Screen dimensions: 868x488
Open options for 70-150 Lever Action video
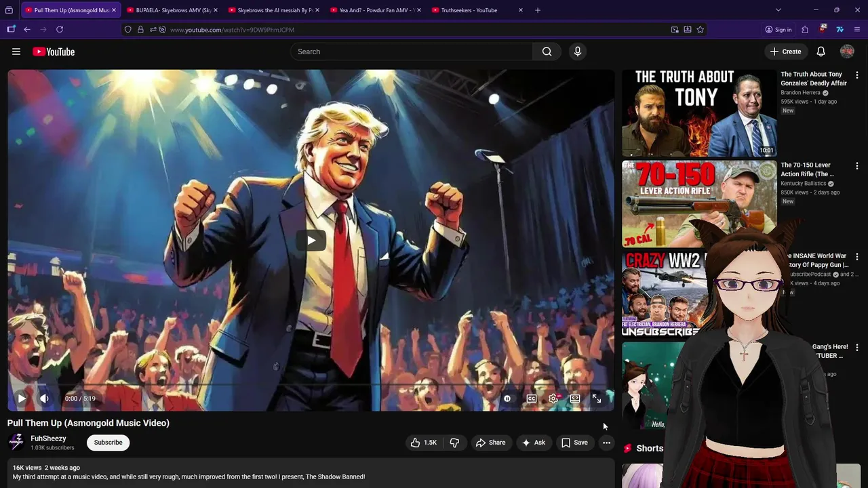click(857, 166)
